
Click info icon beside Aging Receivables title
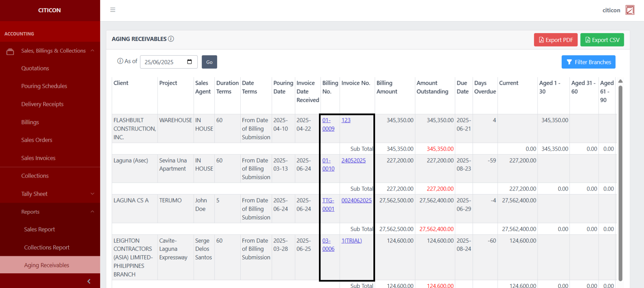pyautogui.click(x=171, y=39)
